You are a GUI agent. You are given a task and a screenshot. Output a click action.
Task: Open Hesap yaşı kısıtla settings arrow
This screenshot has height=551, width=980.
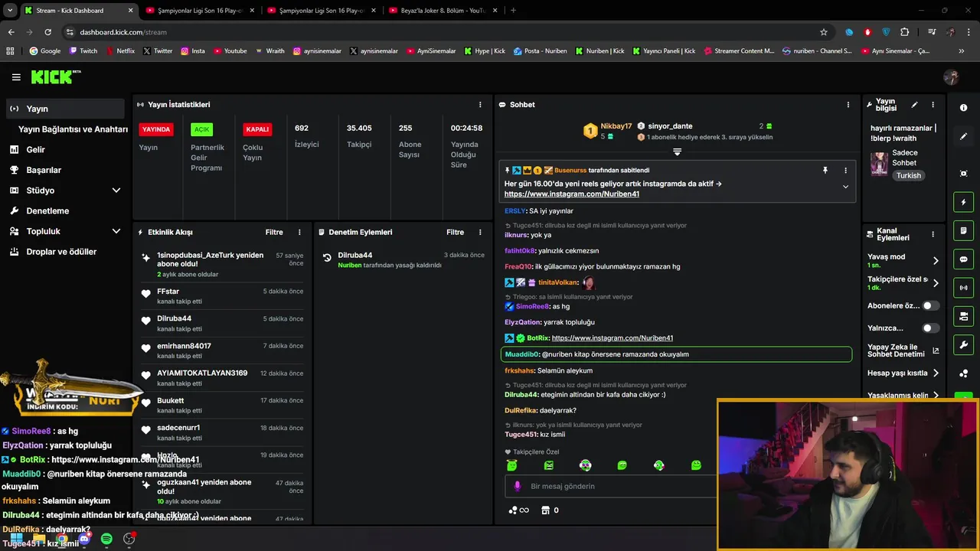[936, 373]
